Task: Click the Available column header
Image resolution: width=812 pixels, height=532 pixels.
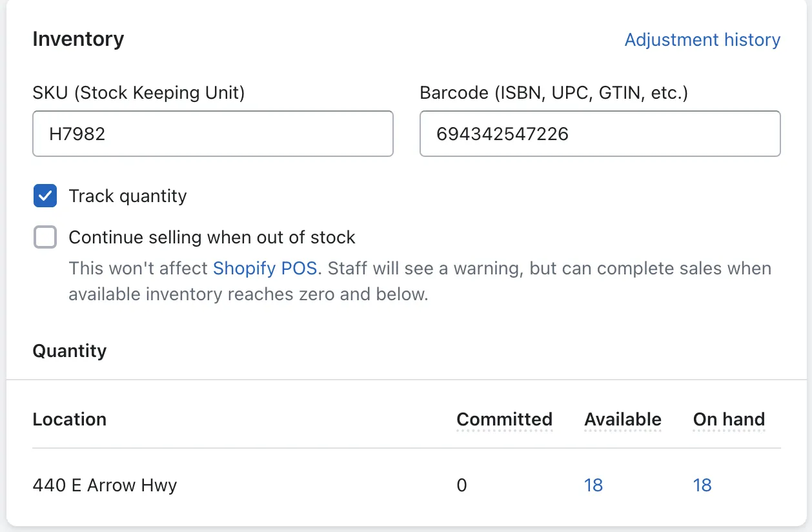Action: 622,420
